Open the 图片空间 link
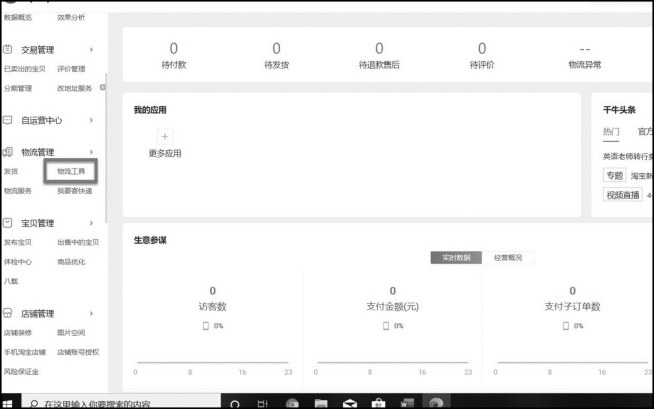654x409 pixels. [x=71, y=333]
